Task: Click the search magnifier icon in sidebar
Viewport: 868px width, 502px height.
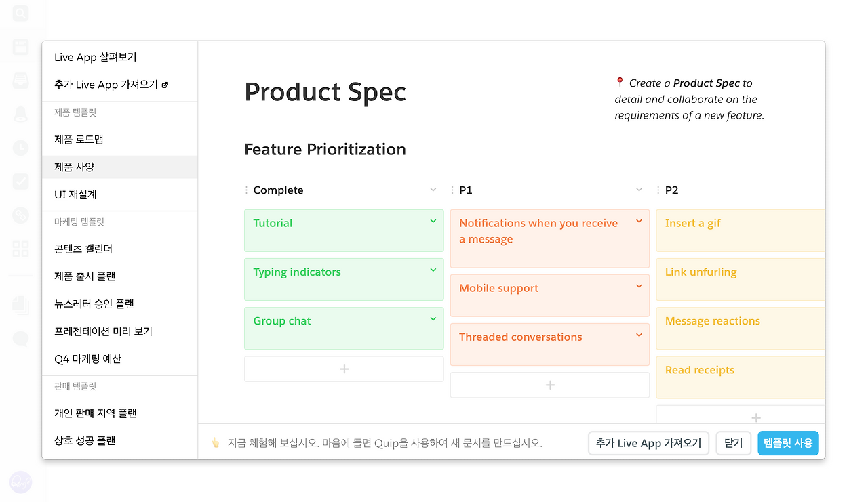Action: 20,13
